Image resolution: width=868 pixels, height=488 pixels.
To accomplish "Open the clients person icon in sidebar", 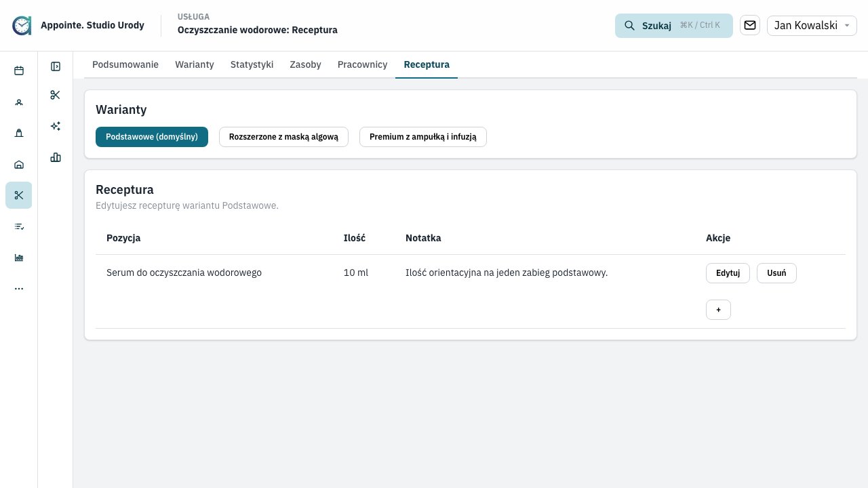I will [19, 102].
